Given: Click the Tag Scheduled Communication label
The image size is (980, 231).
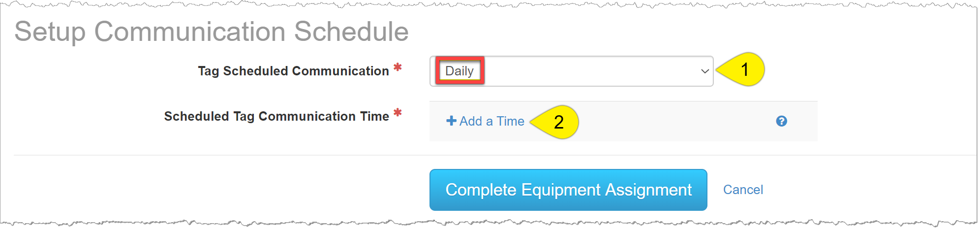Looking at the screenshot, I should coord(293,71).
